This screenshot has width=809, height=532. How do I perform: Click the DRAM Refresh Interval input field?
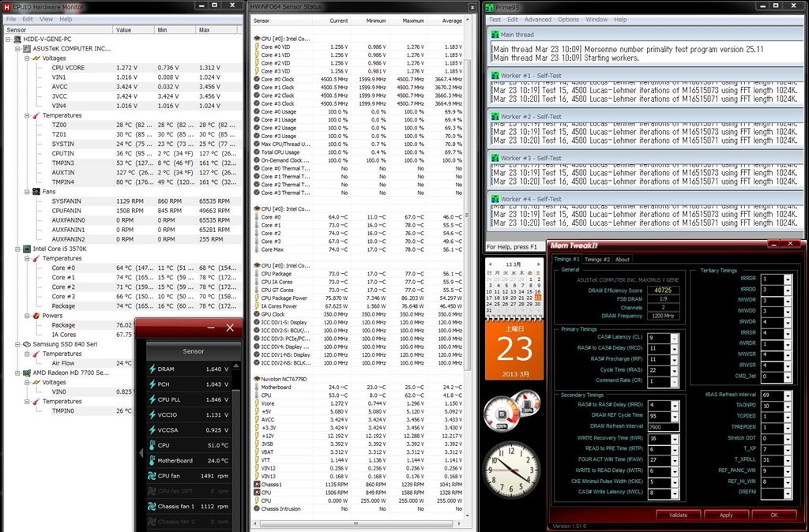coord(662,426)
